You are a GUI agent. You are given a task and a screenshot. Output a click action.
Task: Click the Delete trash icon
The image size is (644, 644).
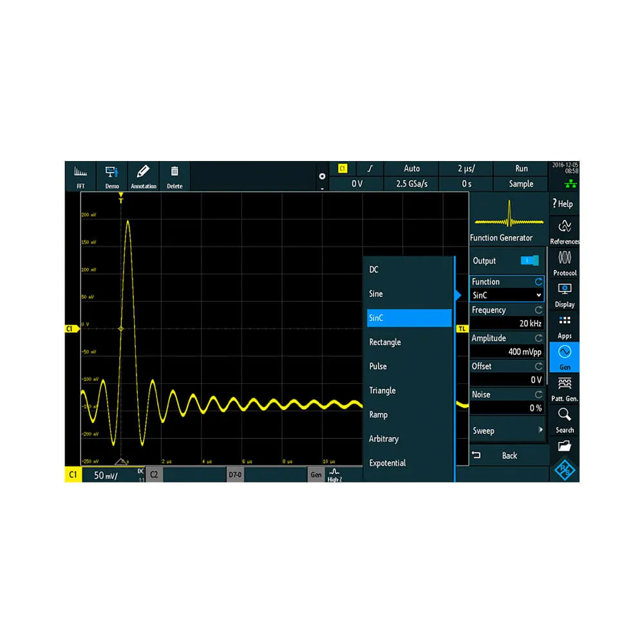point(175,176)
